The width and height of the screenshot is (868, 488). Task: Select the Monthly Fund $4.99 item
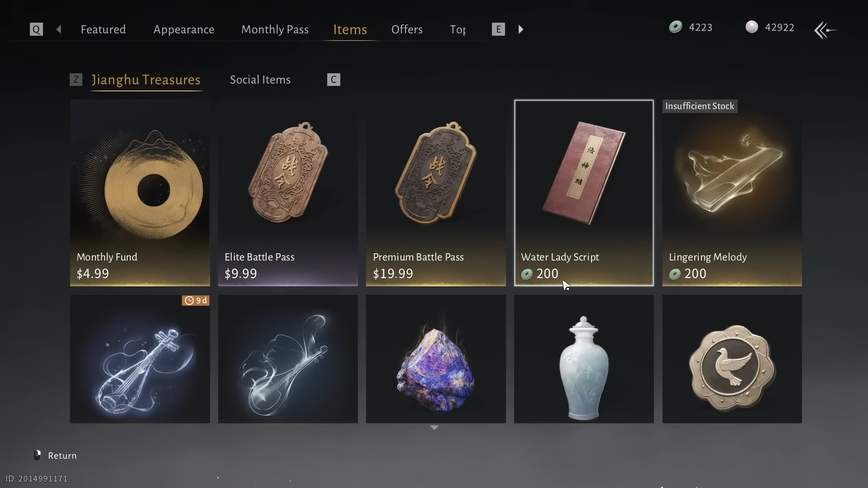pyautogui.click(x=140, y=193)
